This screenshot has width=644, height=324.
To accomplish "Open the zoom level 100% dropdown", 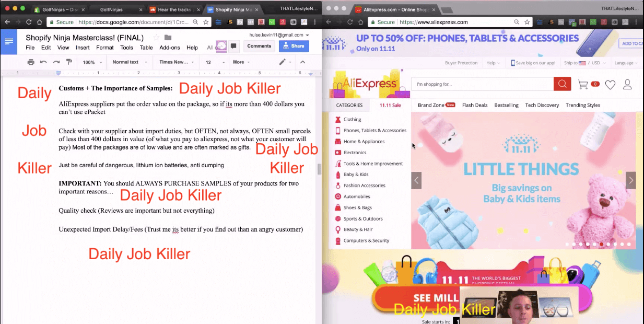I will coord(92,62).
